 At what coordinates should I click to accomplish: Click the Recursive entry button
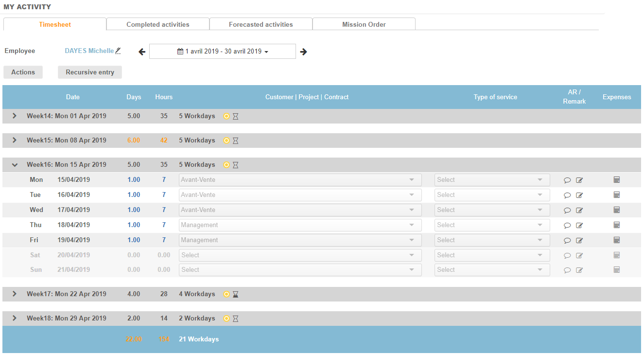[x=90, y=72]
